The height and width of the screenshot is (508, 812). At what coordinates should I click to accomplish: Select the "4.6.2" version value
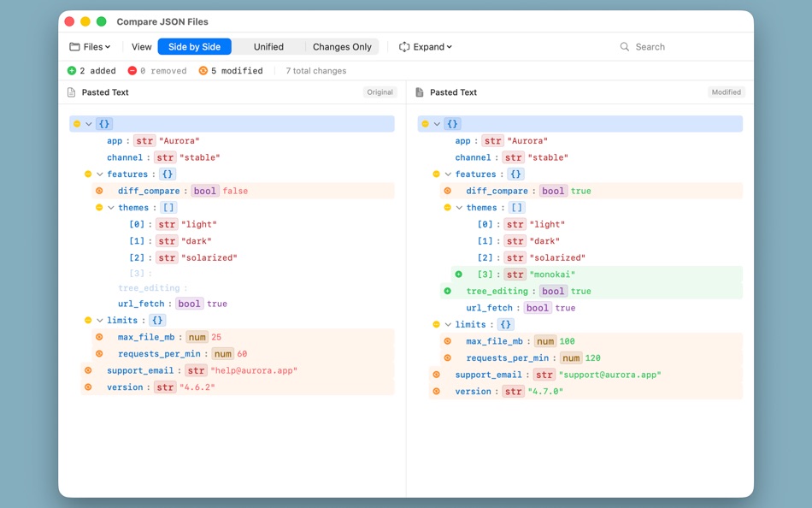[197, 387]
